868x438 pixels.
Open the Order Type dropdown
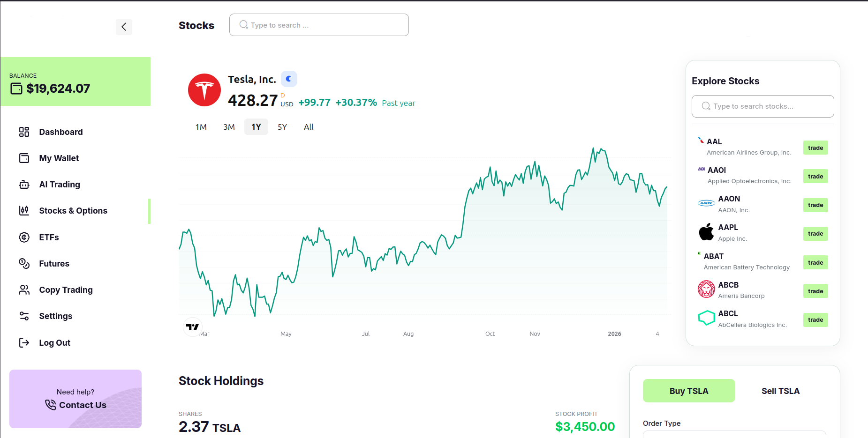(735, 435)
